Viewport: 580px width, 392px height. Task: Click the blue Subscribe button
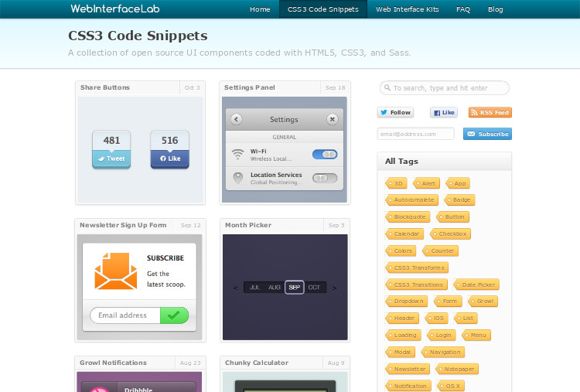tap(487, 134)
